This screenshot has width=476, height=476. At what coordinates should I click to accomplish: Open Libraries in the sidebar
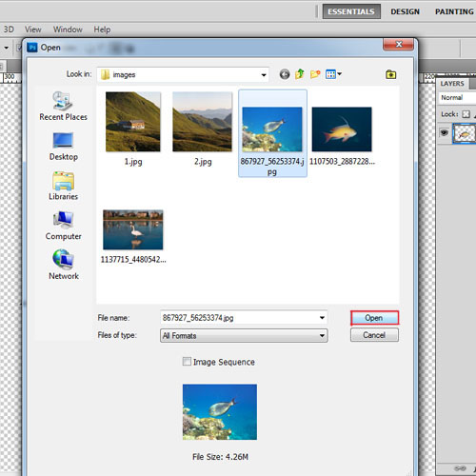(64, 186)
